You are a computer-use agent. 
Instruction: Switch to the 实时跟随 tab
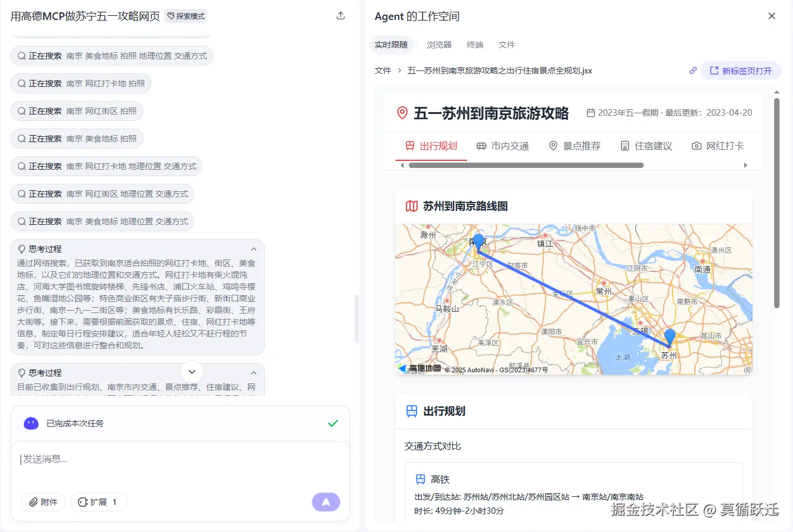(x=391, y=45)
